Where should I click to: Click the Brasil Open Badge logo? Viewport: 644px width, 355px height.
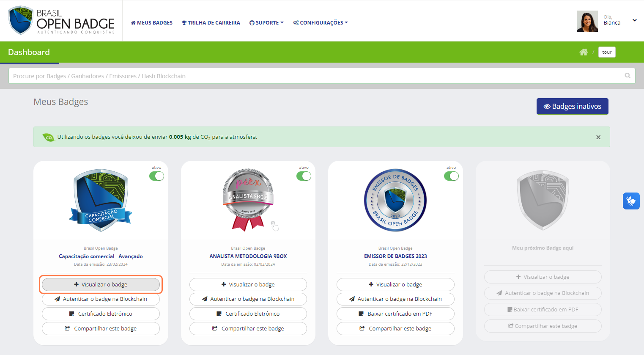(x=62, y=20)
